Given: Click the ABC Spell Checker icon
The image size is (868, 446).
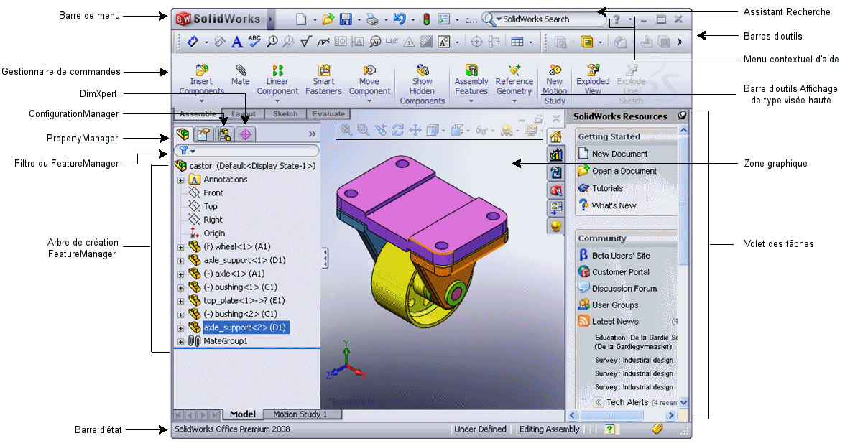Looking at the screenshot, I should point(254,42).
